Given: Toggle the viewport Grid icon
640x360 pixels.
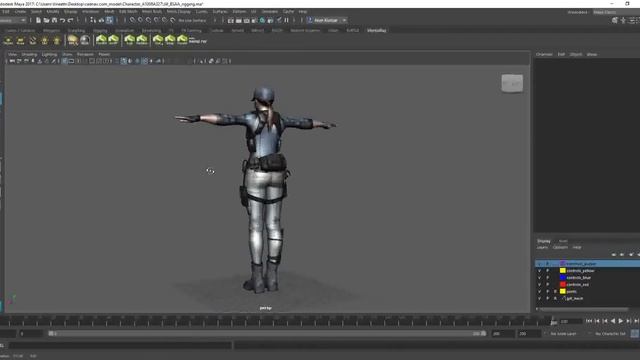Looking at the screenshot, I should click(64, 61).
